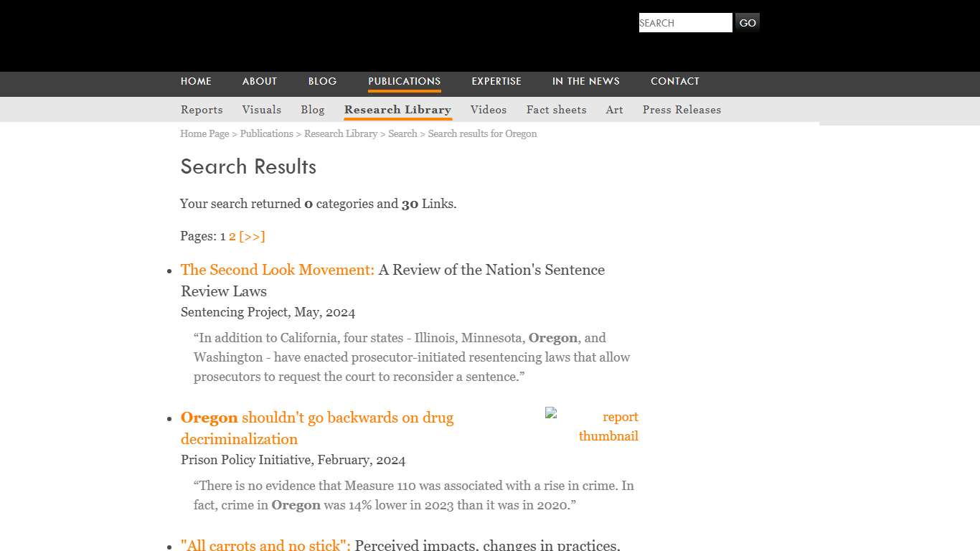Click Home Page in the breadcrumb trail
Viewport: 980px width, 551px height.
[x=204, y=133]
